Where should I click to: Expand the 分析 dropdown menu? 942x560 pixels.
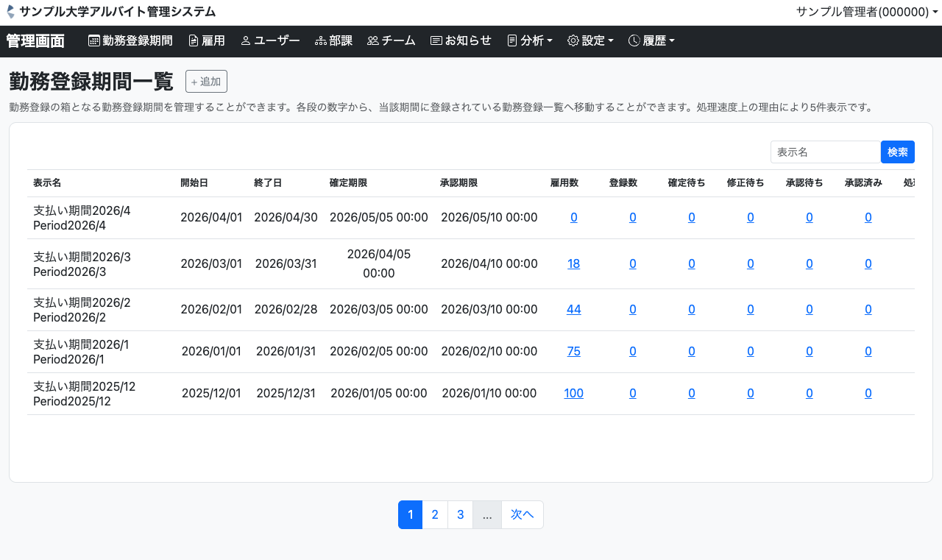pyautogui.click(x=530, y=41)
